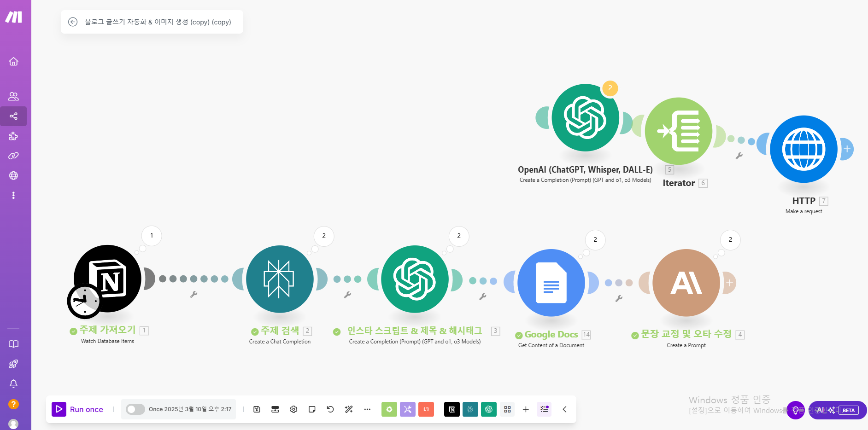Open the orange text parser tools icon
868x430 pixels.
[x=426, y=409]
